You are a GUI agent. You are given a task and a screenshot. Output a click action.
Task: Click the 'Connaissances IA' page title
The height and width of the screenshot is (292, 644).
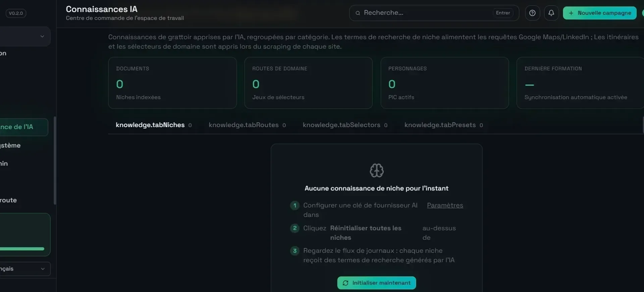102,9
